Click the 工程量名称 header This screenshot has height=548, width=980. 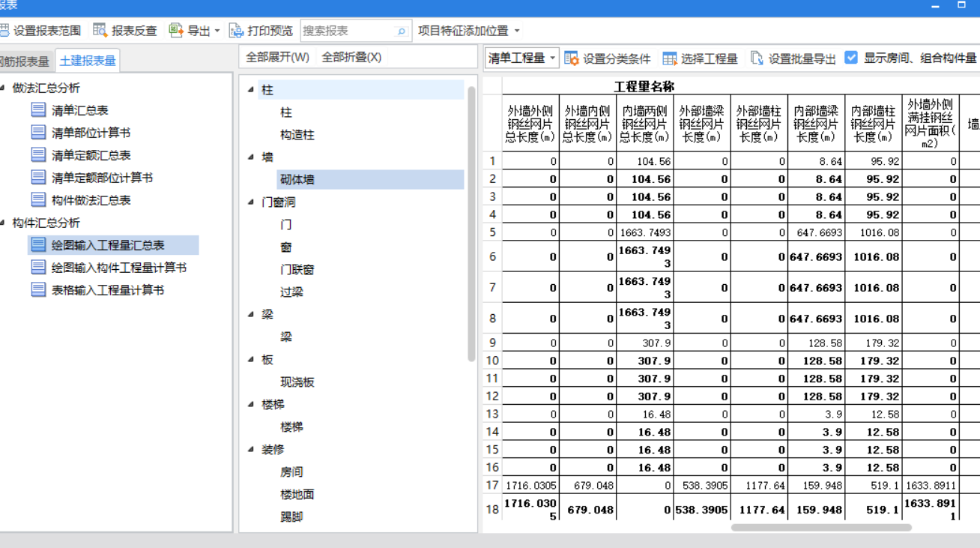pos(644,86)
